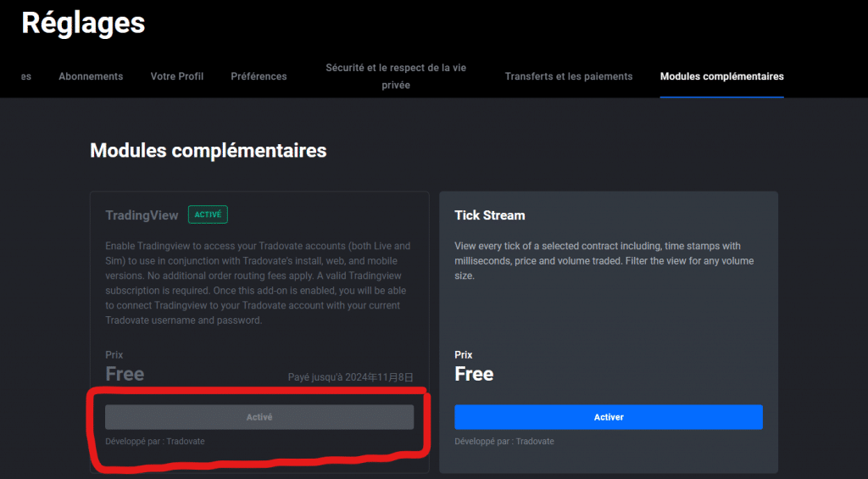The height and width of the screenshot is (479, 868).
Task: Select the Tick Stream module title
Action: point(489,215)
